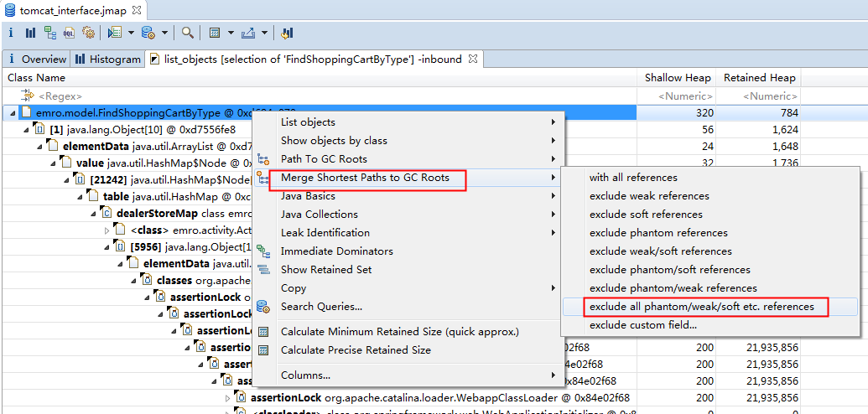Screen dimensions: 868x414
Task: Click the database icon on tomcat_interface.jmap tab
Action: coord(10,10)
